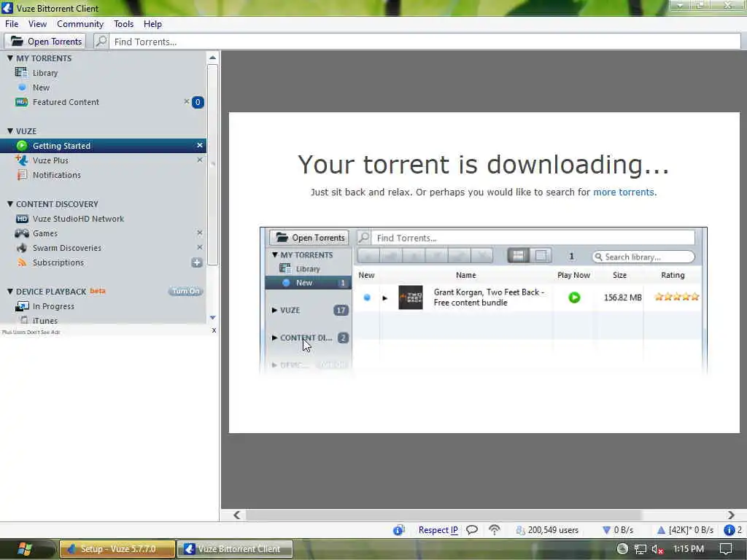Open the iTunes device entry

click(44, 321)
